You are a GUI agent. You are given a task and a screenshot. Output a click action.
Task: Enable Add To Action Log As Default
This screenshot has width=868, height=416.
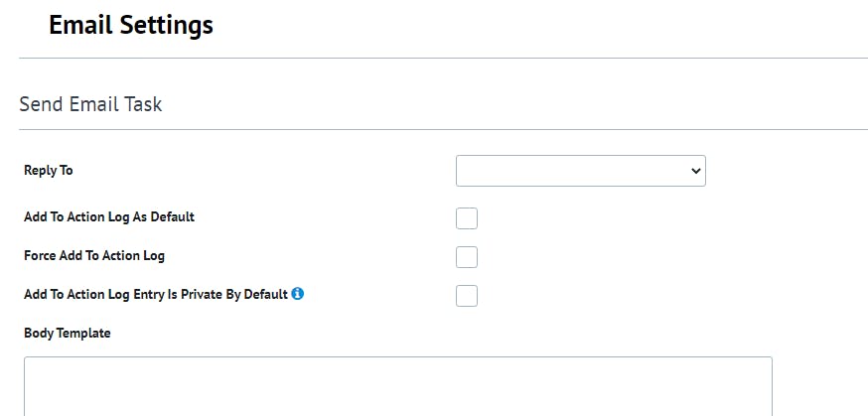click(467, 218)
